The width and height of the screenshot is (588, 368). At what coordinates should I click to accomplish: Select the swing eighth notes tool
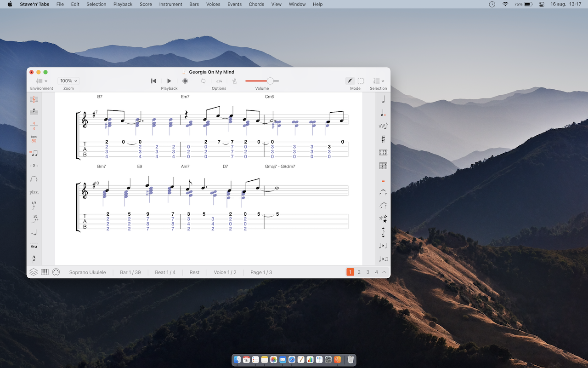(34, 153)
